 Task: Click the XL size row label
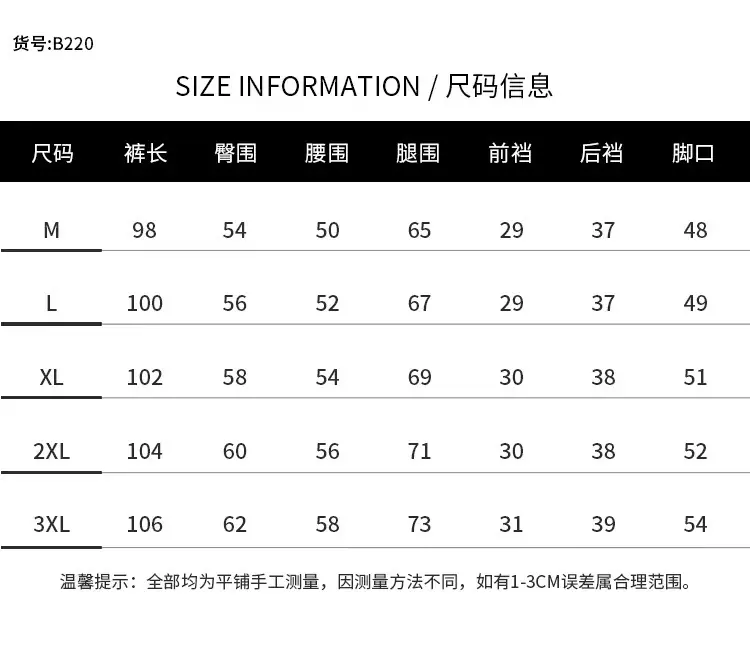[52, 377]
